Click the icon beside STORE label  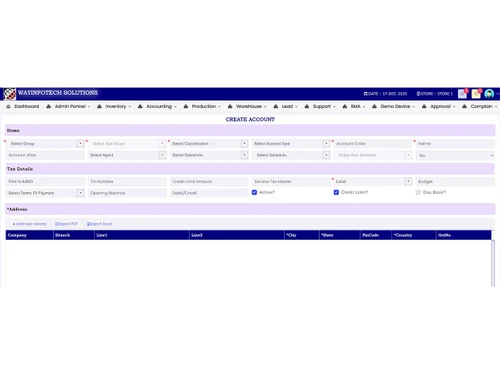click(418, 94)
